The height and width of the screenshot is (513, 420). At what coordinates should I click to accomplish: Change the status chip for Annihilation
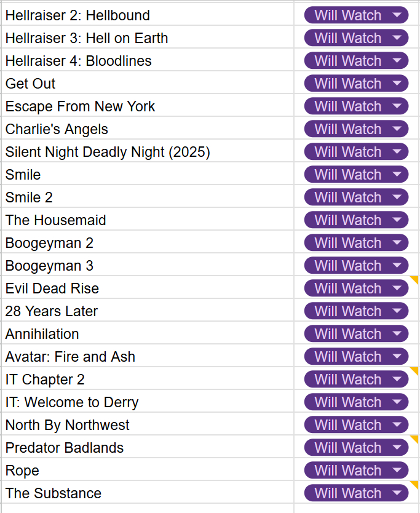(356, 334)
